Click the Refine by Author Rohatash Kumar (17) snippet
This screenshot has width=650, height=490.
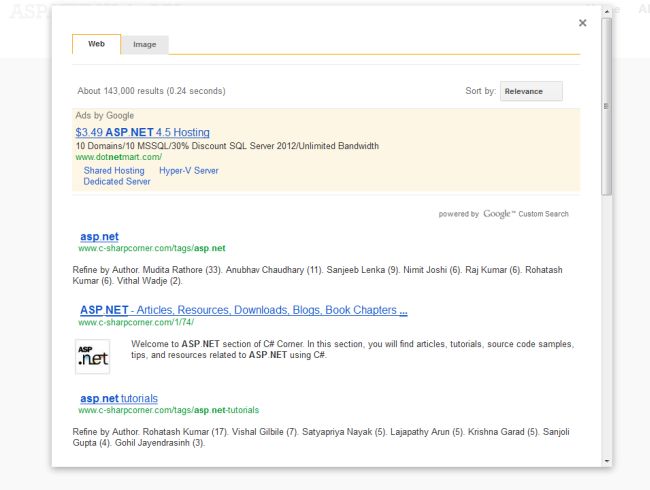click(321, 437)
